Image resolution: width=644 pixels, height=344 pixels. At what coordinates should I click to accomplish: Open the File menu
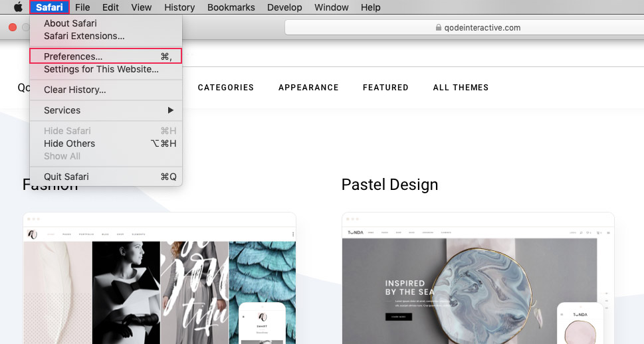[82, 7]
